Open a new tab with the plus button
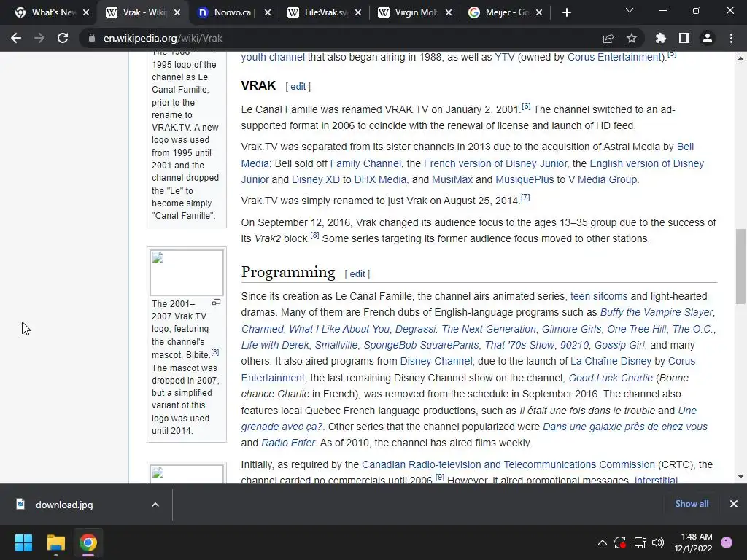This screenshot has width=747, height=560. 566,13
